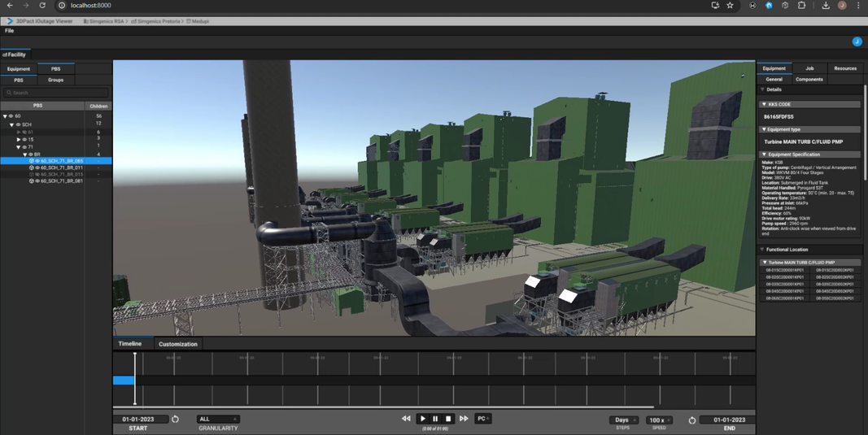868x435 pixels.
Task: Click the blue user avatar icon
Action: (x=857, y=41)
